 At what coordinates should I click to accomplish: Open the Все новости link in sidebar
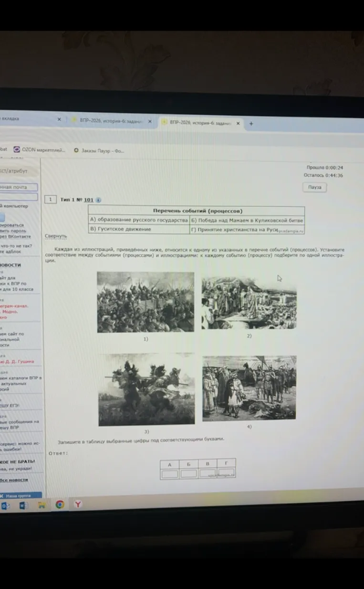14,480
